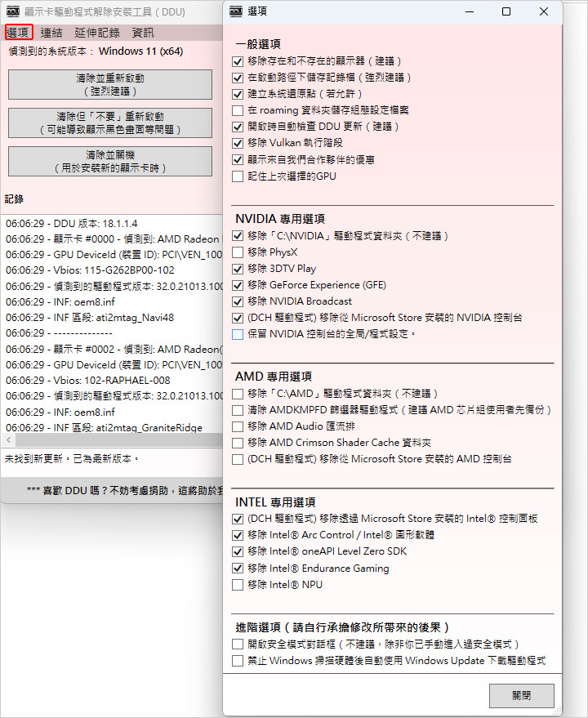Select log line 'Vbios: 115-G262BP00-102'
Image resolution: width=588 pixels, height=718 pixels.
pos(90,270)
